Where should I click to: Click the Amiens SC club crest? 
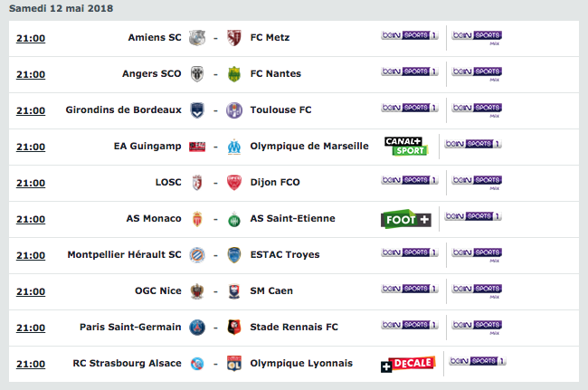[x=197, y=38]
